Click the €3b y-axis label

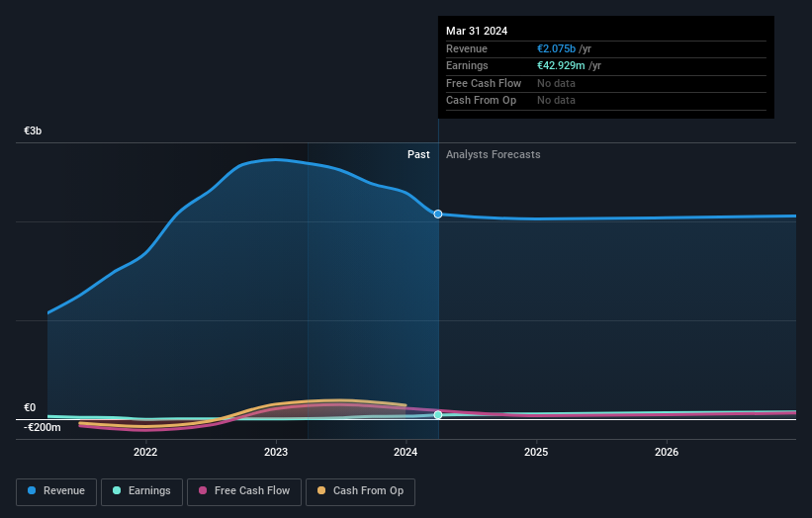pos(33,130)
